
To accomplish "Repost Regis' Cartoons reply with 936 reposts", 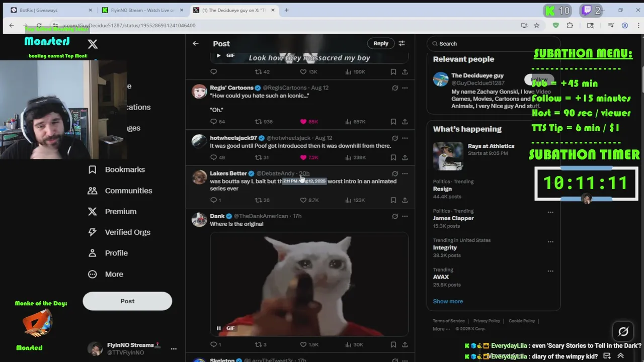I will 258,121.
